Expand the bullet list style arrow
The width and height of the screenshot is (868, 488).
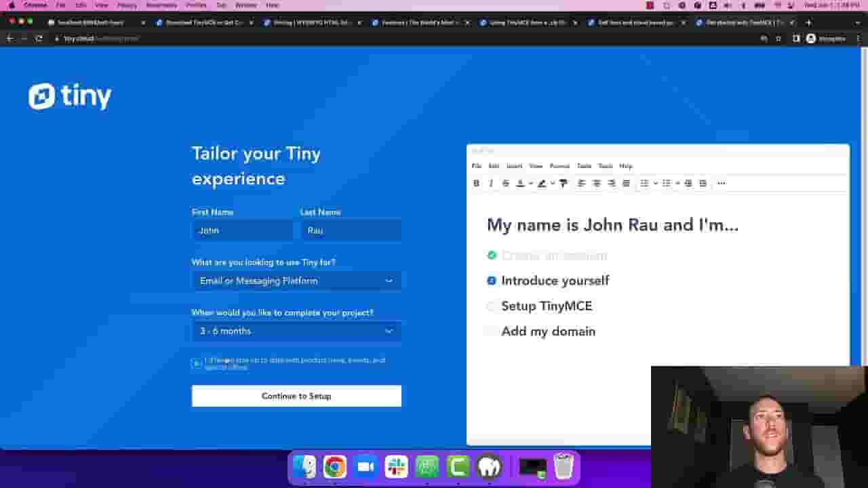coord(677,183)
